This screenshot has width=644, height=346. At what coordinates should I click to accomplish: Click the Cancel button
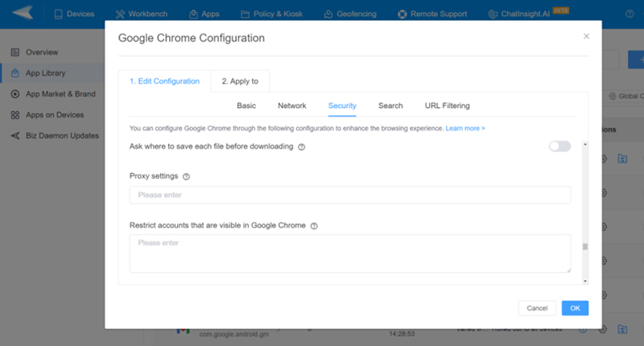(x=537, y=308)
